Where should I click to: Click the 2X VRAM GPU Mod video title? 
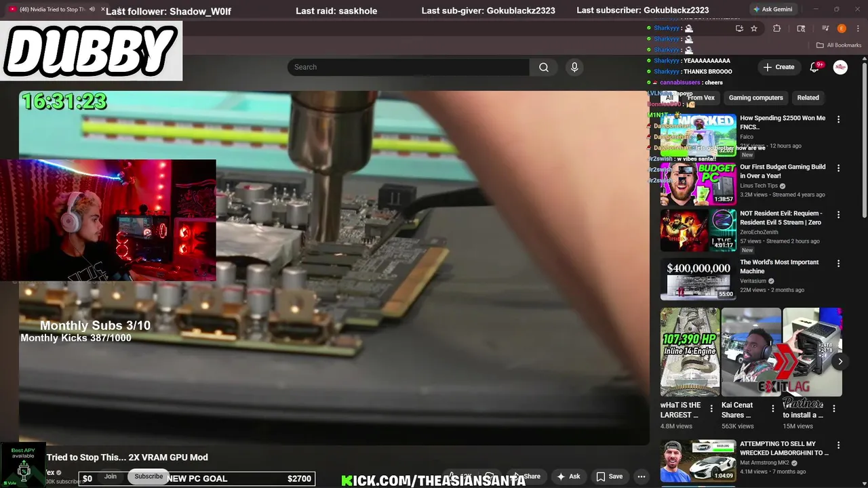(x=127, y=457)
